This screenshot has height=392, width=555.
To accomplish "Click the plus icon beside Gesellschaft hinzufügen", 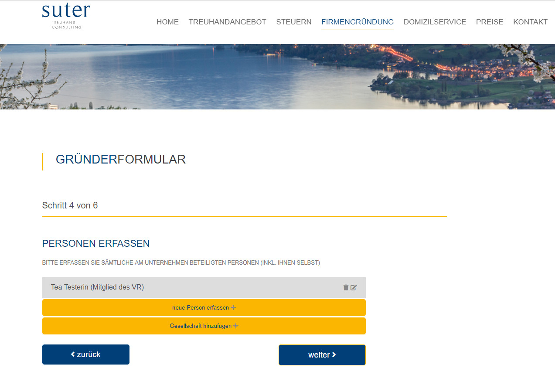I will 236,326.
